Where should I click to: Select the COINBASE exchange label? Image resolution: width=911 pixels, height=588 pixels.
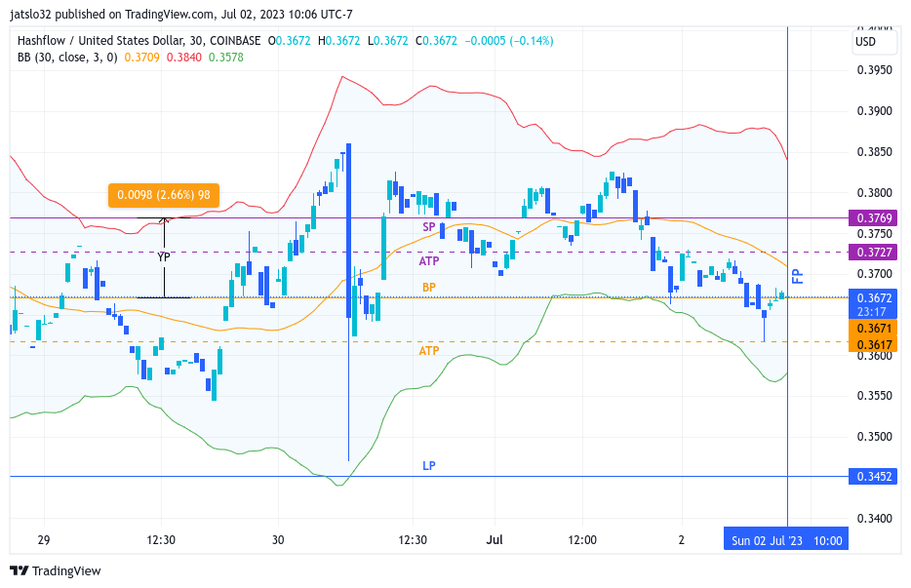coord(235,41)
